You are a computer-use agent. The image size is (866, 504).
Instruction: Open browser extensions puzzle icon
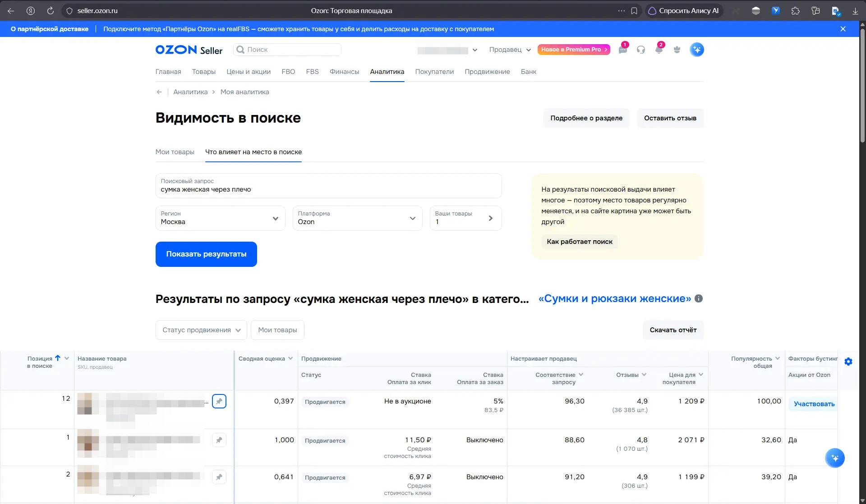coord(796,11)
